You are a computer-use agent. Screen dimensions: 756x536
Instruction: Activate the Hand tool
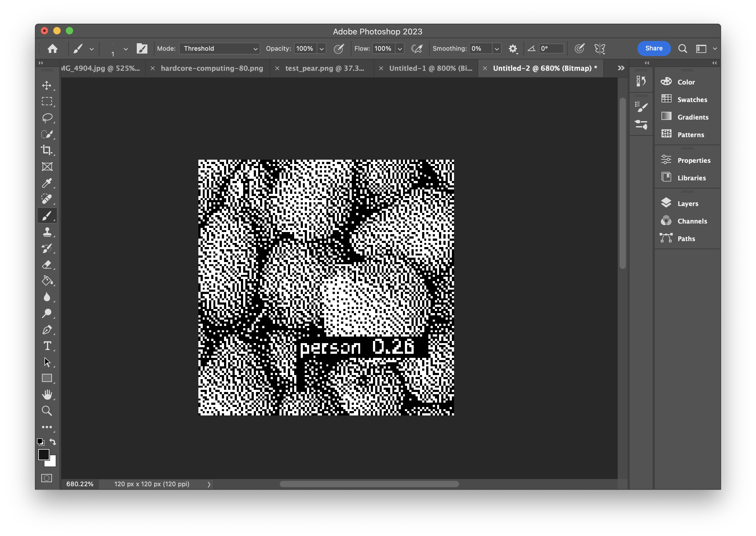[x=47, y=394]
